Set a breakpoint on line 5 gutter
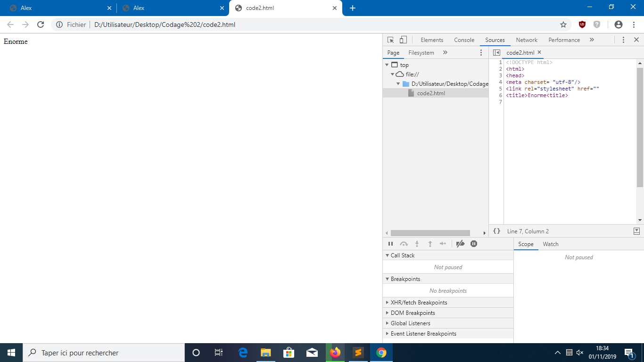Image resolution: width=644 pixels, height=362 pixels. click(x=500, y=89)
